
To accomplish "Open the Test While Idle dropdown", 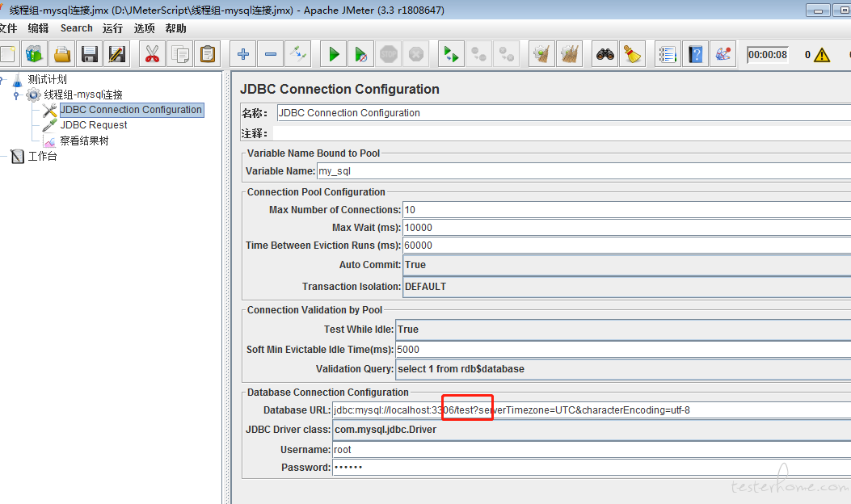I will [623, 330].
